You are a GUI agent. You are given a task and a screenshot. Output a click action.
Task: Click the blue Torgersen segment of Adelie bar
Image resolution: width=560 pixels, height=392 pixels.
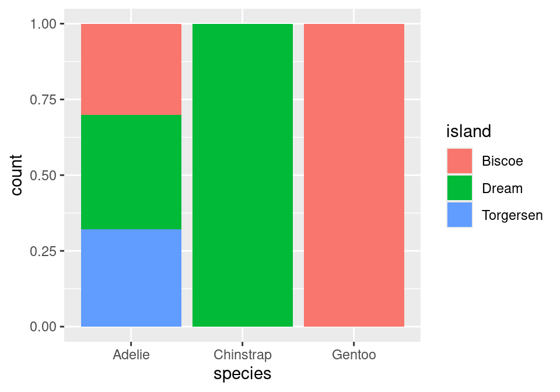pyautogui.click(x=131, y=278)
